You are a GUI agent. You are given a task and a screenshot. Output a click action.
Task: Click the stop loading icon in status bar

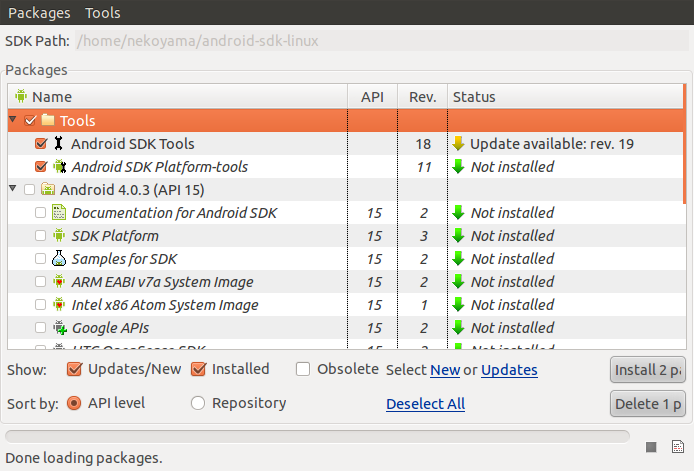pyautogui.click(x=651, y=447)
